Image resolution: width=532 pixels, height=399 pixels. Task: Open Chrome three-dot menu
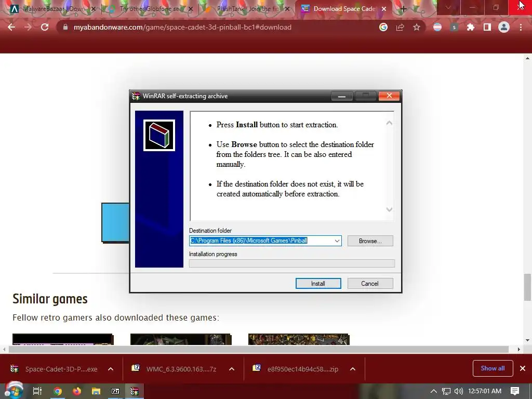click(x=521, y=27)
